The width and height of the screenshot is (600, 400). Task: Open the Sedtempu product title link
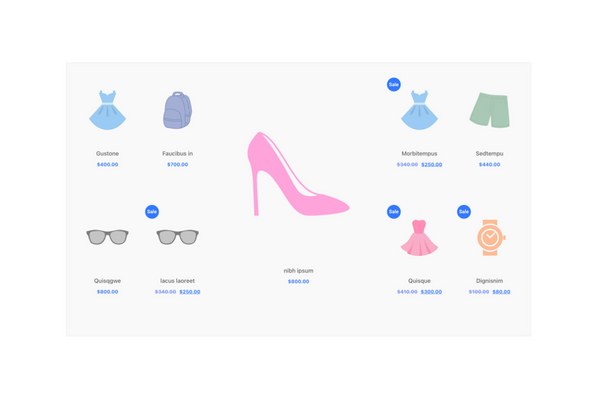489,153
